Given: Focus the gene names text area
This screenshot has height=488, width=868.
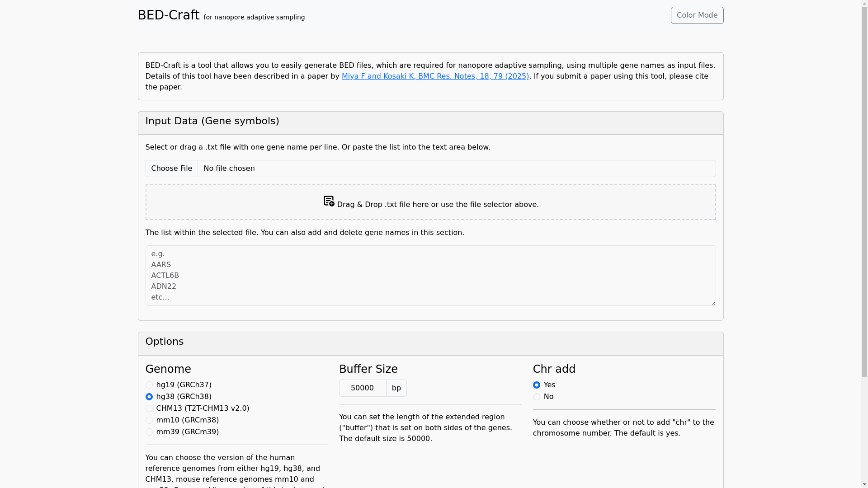Looking at the screenshot, I should pos(430,276).
